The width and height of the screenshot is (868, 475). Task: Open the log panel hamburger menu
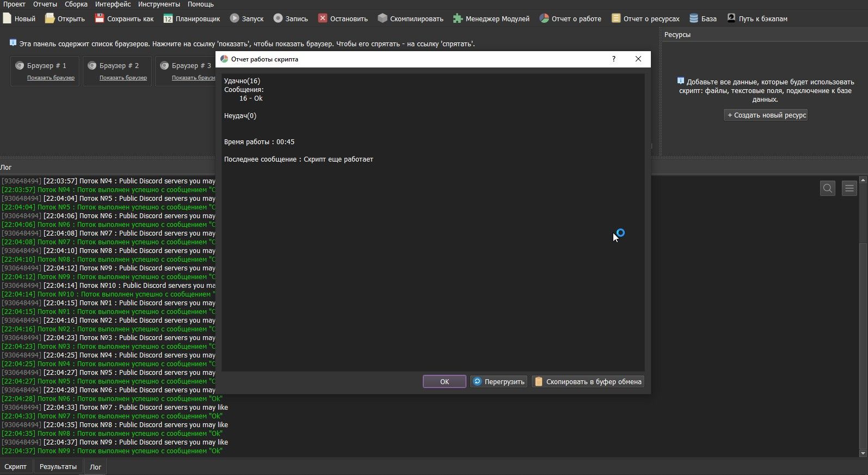click(x=849, y=188)
